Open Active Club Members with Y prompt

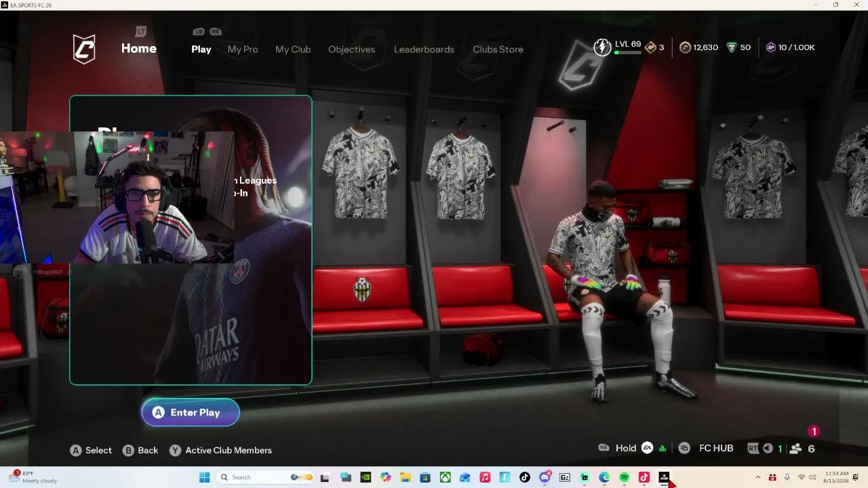(x=220, y=450)
